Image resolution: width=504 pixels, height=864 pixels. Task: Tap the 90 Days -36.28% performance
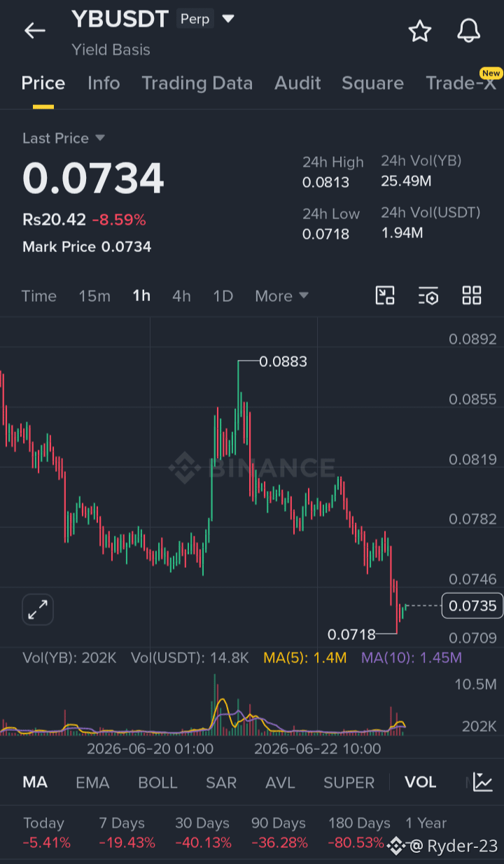tap(279, 833)
